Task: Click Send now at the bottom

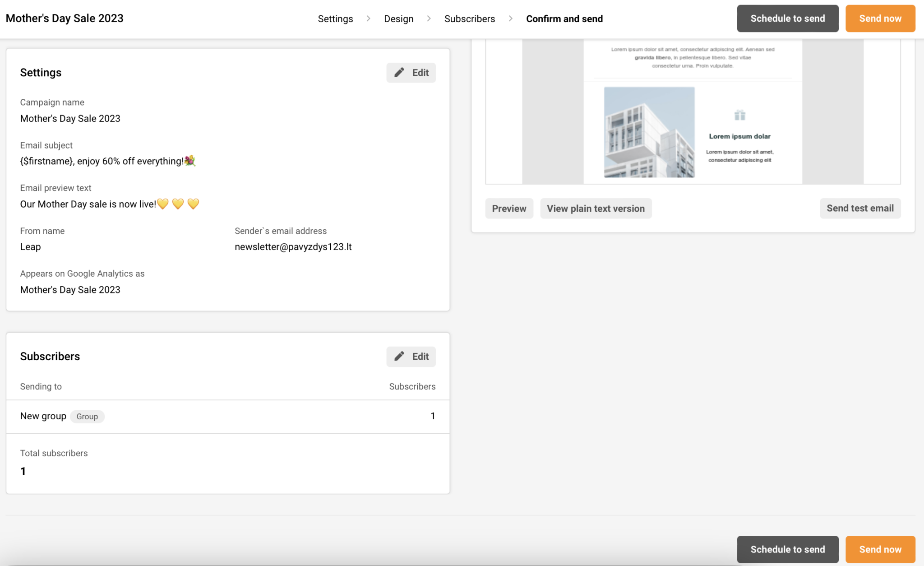Action: tap(880, 549)
